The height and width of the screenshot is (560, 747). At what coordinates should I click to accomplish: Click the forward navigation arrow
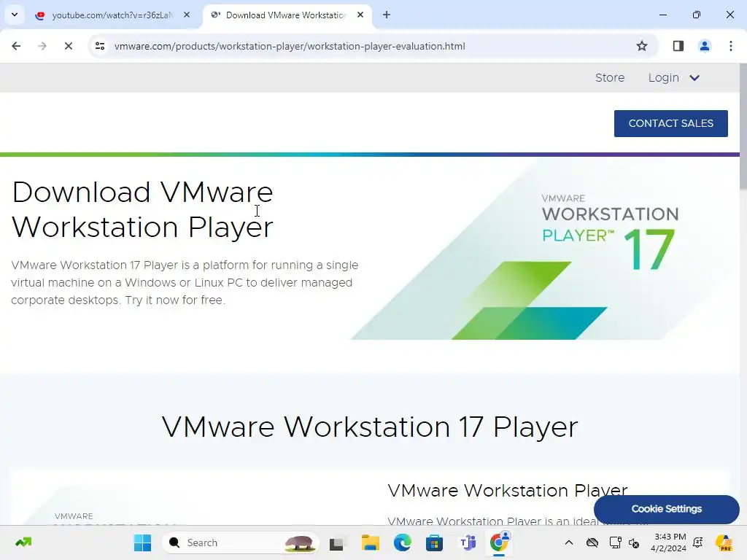pyautogui.click(x=42, y=46)
